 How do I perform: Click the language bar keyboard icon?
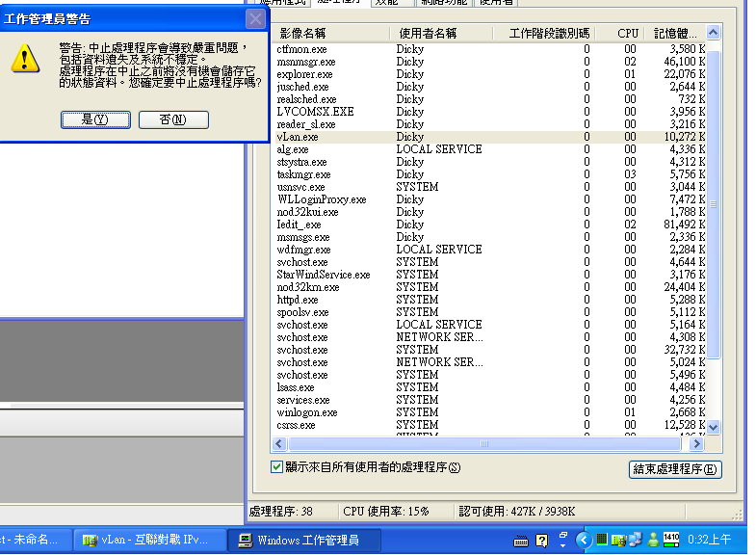[521, 541]
